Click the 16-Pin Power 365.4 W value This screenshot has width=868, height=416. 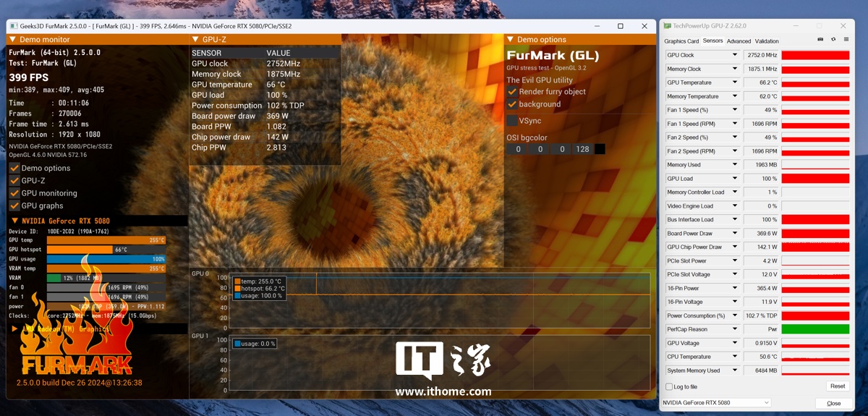762,288
